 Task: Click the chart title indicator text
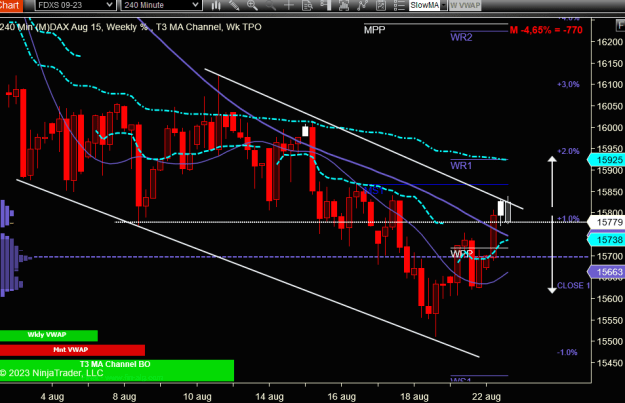pyautogui.click(x=130, y=27)
